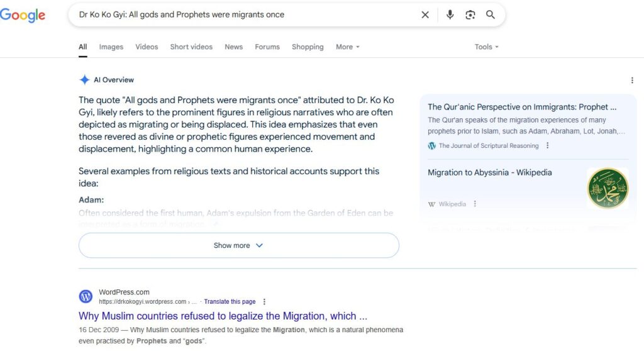This screenshot has width=644, height=351.
Task: Click Translate this page link
Action: tap(230, 302)
